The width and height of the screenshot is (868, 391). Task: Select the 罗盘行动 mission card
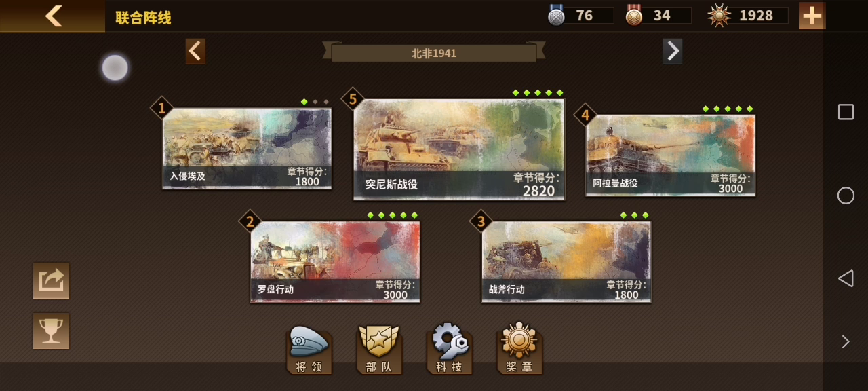click(x=335, y=261)
